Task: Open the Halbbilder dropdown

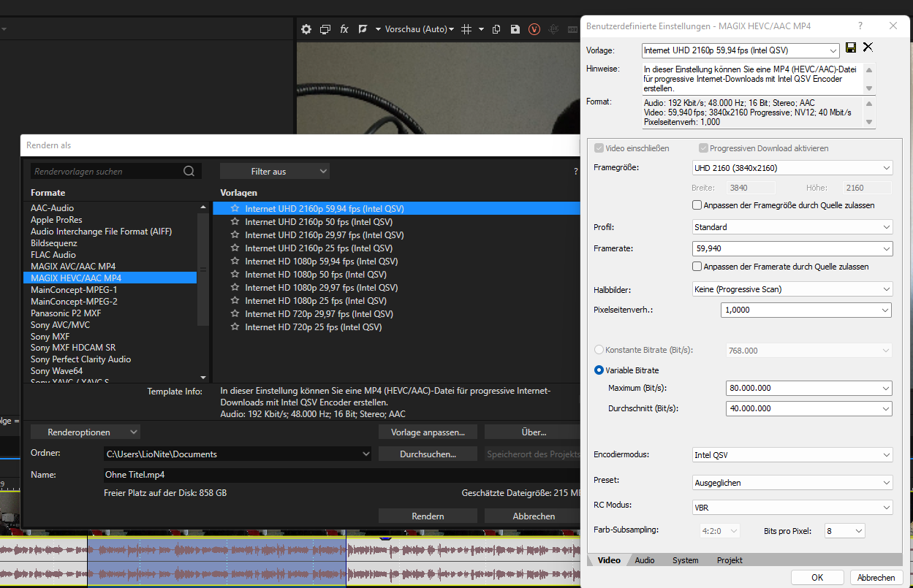Action: 792,289
